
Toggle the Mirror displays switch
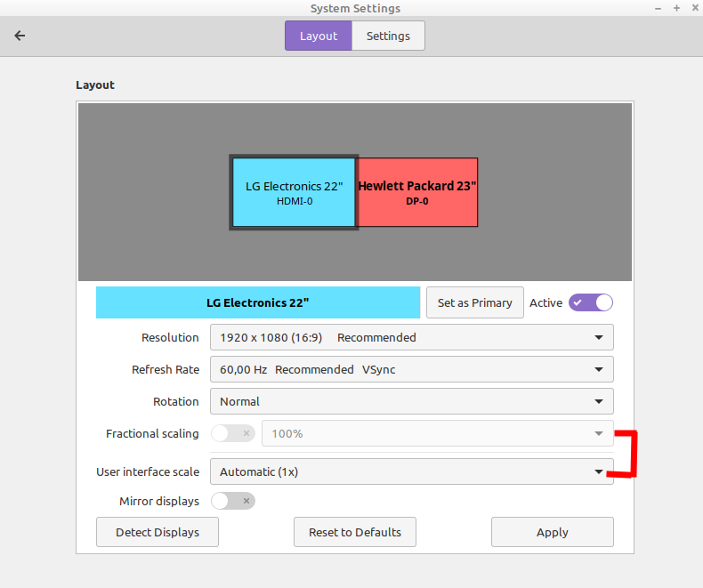point(233,501)
